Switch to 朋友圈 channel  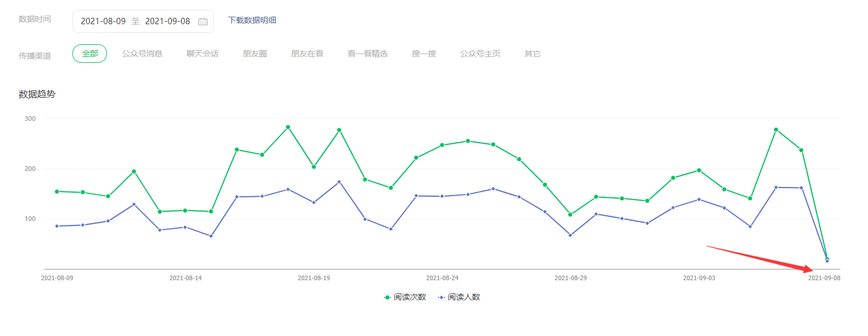point(255,54)
